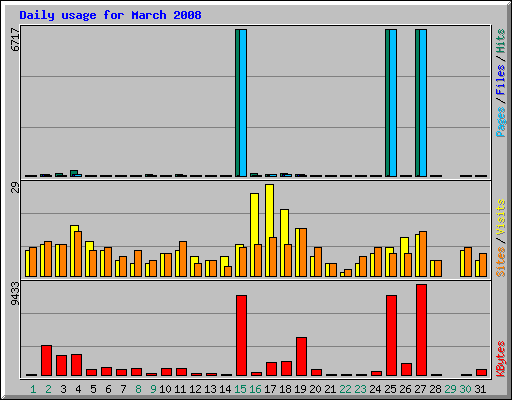Select the orange Sites bar for day 11
This screenshot has height=400, width=512.
pos(183,259)
